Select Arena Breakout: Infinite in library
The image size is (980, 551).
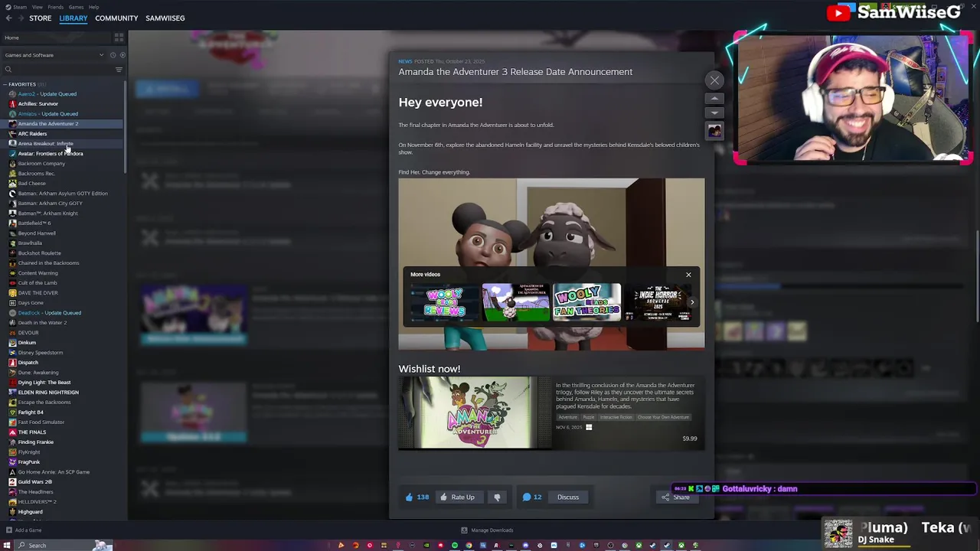click(45, 144)
